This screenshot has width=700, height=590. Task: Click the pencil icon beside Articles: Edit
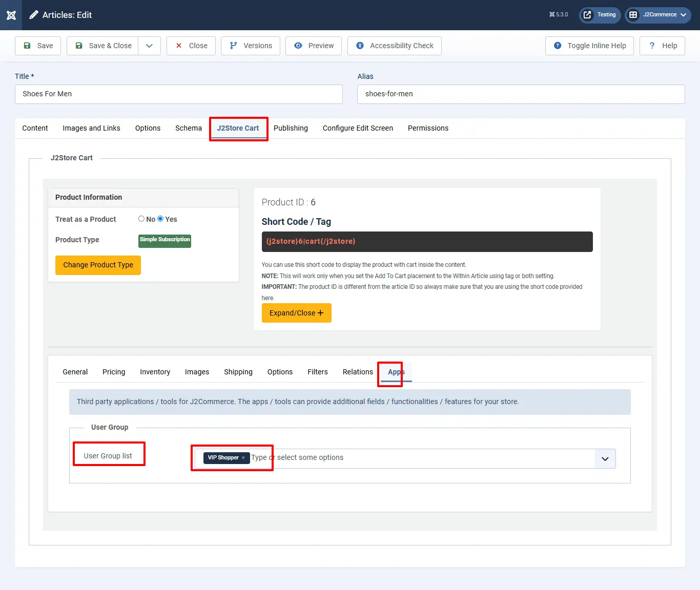pyautogui.click(x=34, y=15)
